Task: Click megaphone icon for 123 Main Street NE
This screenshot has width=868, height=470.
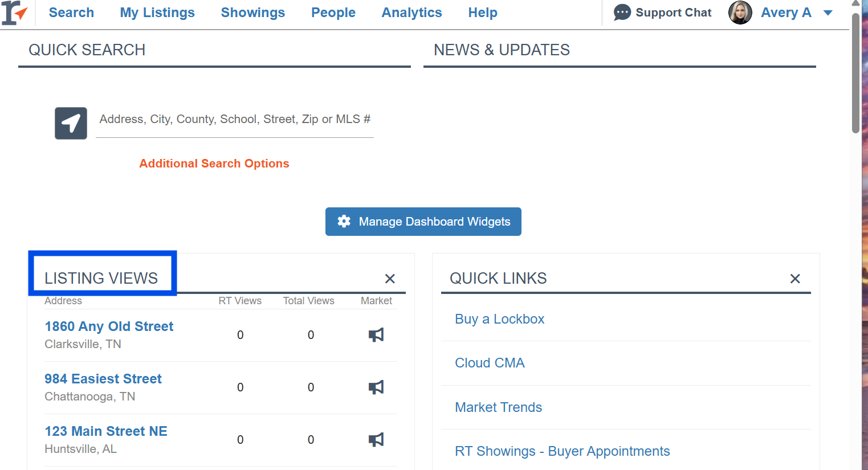Action: 376,440
